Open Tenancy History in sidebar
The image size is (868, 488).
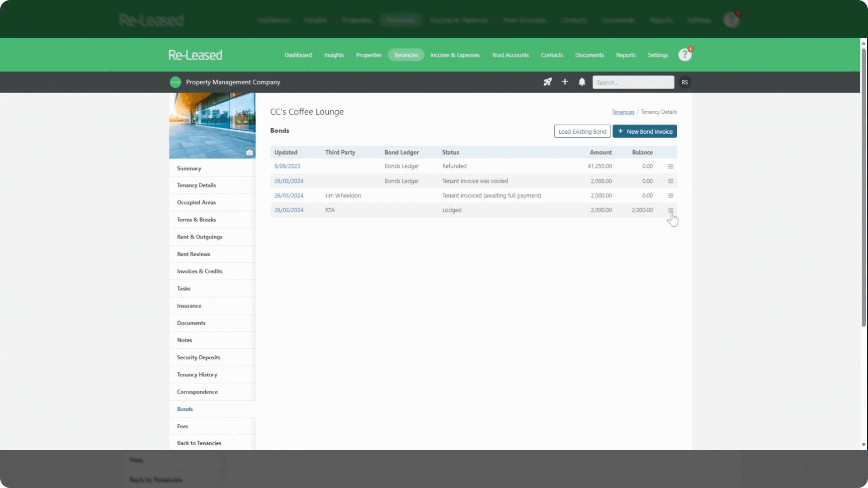pos(212,375)
